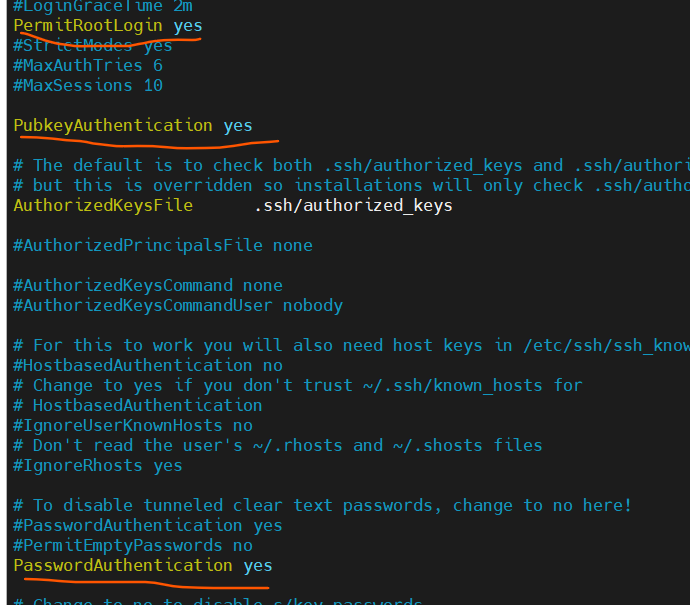Click the #AuthorizedKeysCommand none line
The width and height of the screenshot is (690, 605).
(x=148, y=286)
